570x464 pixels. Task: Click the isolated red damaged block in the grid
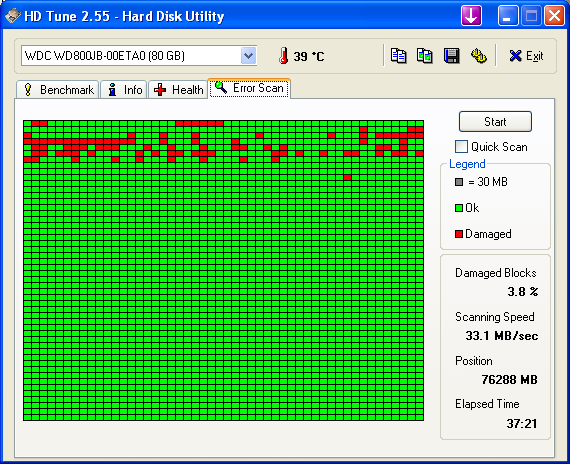click(x=348, y=177)
